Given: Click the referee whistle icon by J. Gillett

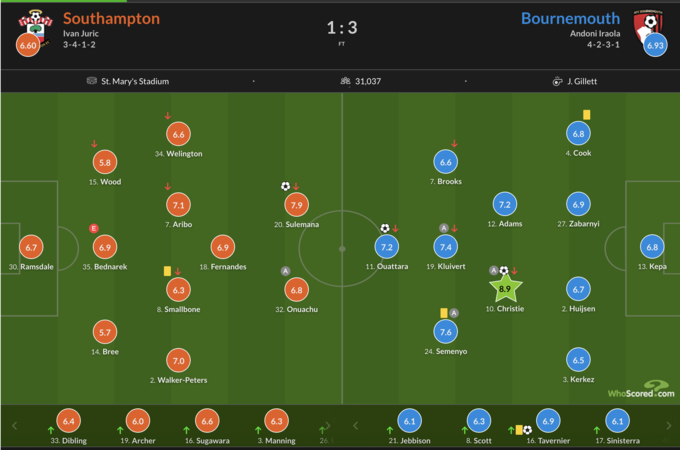Looking at the screenshot, I should coord(557,81).
